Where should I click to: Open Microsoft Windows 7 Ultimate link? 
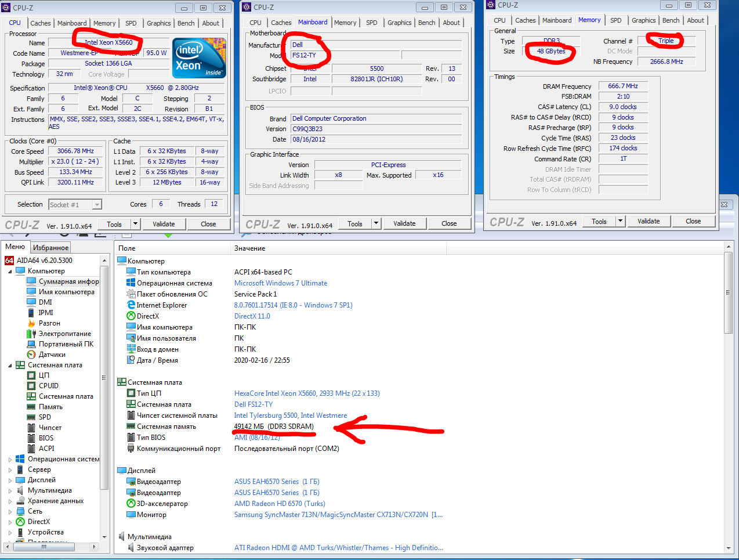click(281, 283)
